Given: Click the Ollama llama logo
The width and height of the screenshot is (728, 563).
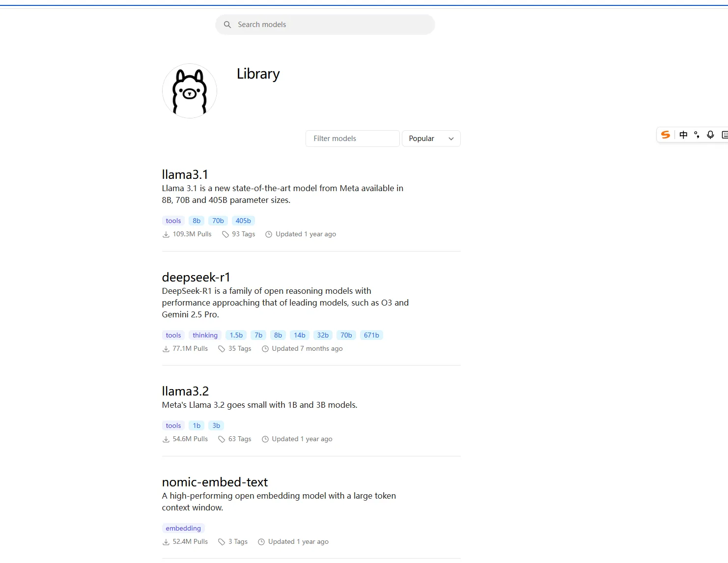Looking at the screenshot, I should click(x=190, y=91).
